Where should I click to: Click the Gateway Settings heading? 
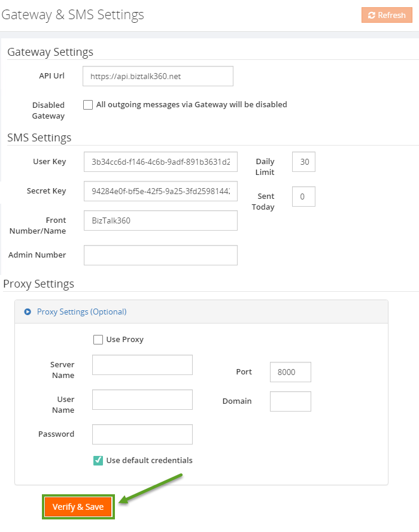(x=50, y=52)
